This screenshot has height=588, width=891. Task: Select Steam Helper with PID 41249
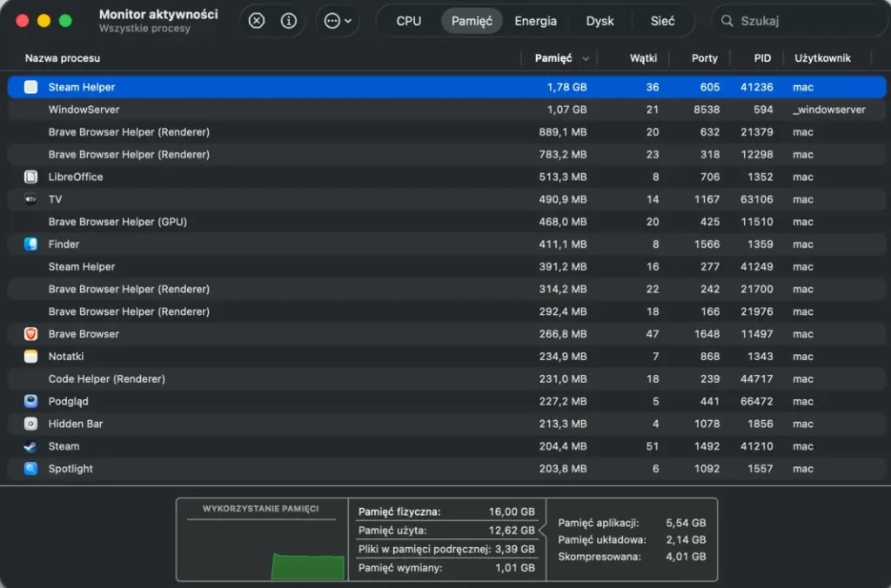pyautogui.click(x=446, y=266)
